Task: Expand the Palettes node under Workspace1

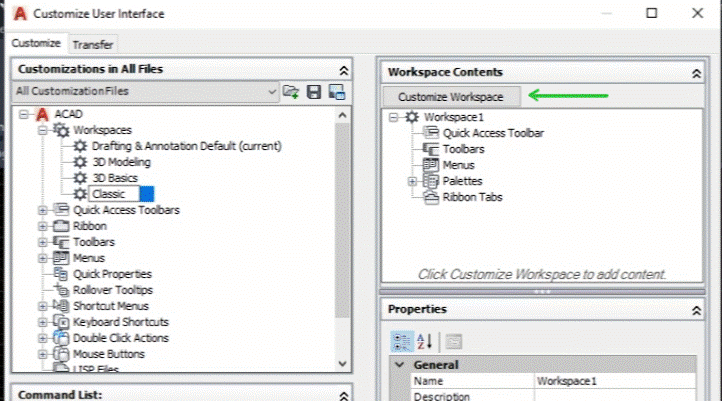Action: point(412,181)
